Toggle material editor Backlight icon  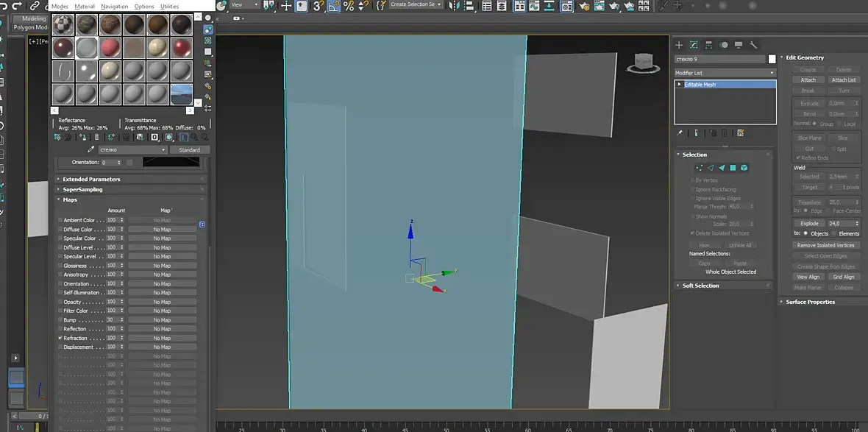(208, 29)
